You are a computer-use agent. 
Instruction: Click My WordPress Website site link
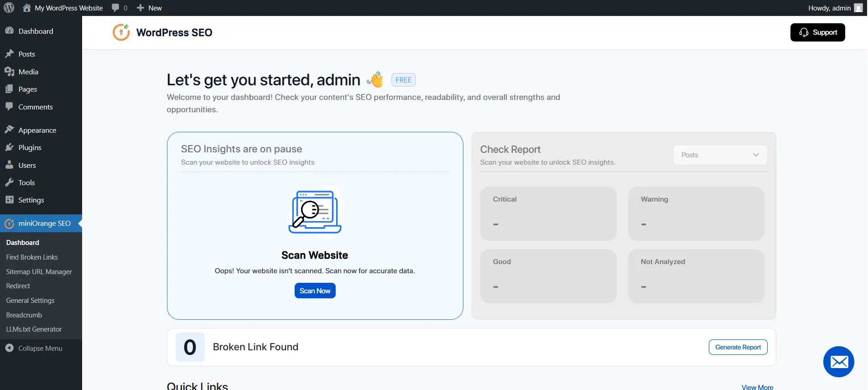point(69,8)
